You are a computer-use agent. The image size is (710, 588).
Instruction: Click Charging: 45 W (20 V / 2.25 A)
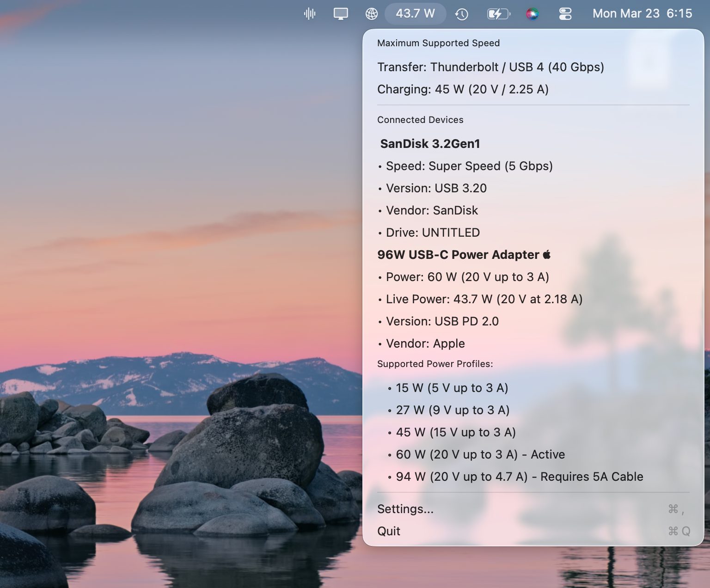pyautogui.click(x=463, y=89)
